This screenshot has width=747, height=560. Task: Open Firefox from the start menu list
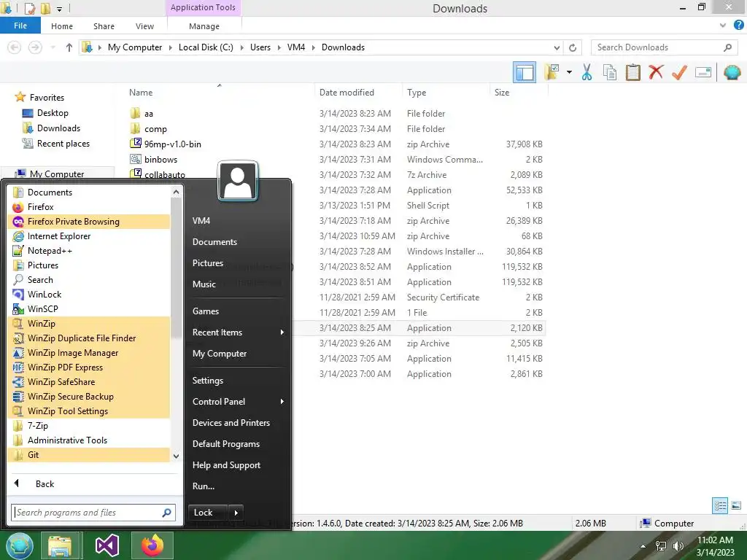tap(89, 207)
